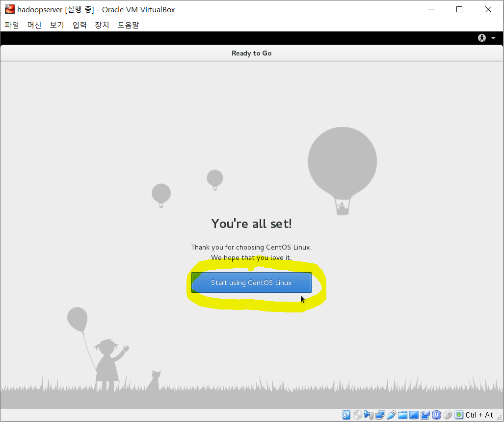Screen dimensions: 504x422
Task: Click the VirtualBox app icon in the title bar
Action: tap(10, 9)
